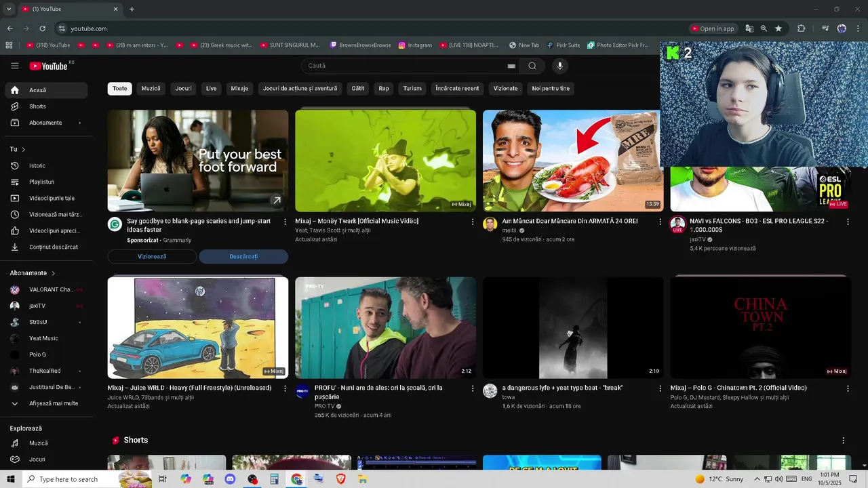The height and width of the screenshot is (488, 868).
Task: Open Videoclipurile tale
Action: pyautogui.click(x=46, y=198)
